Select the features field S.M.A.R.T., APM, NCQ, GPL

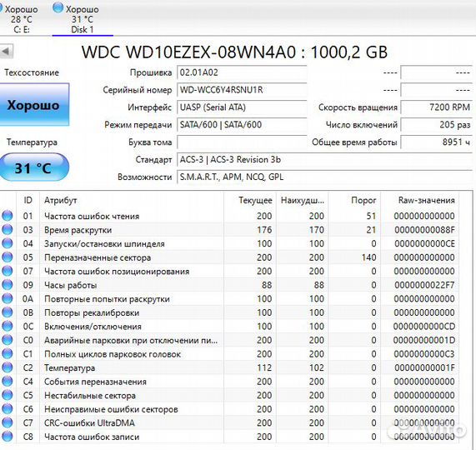click(324, 177)
